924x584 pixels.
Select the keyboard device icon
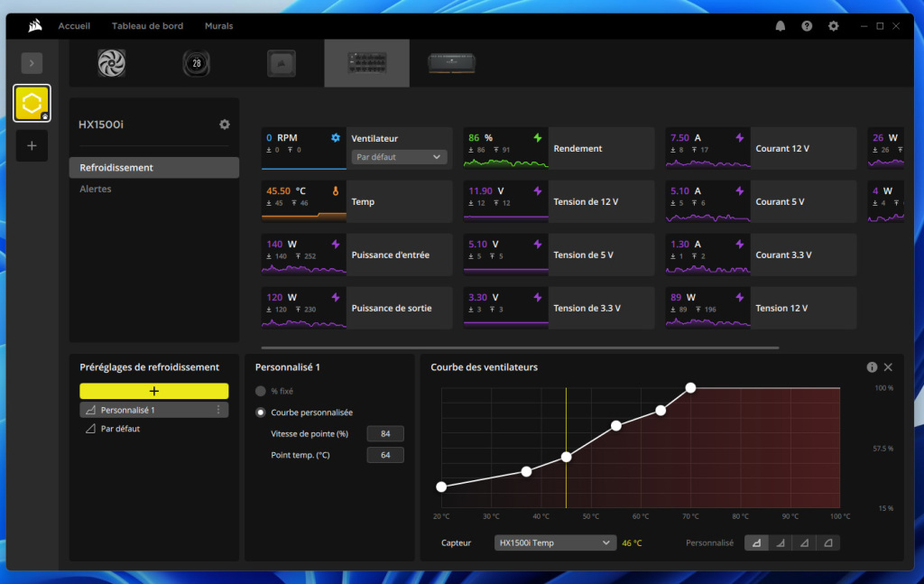click(x=366, y=63)
